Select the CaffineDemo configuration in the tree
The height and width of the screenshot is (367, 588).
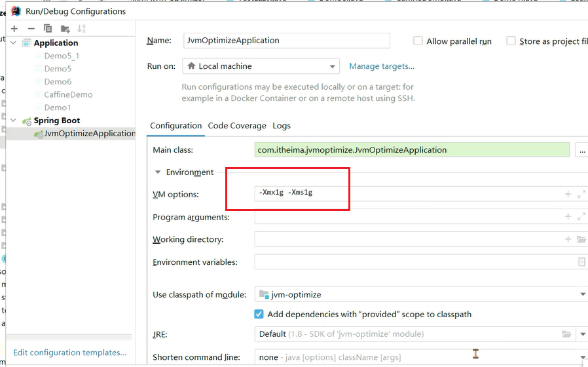click(68, 94)
